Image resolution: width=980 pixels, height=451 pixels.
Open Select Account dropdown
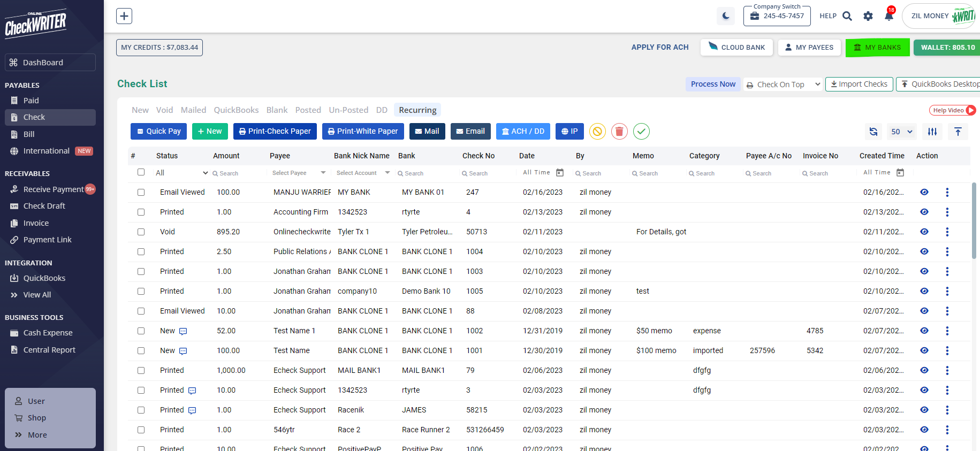pyautogui.click(x=363, y=173)
